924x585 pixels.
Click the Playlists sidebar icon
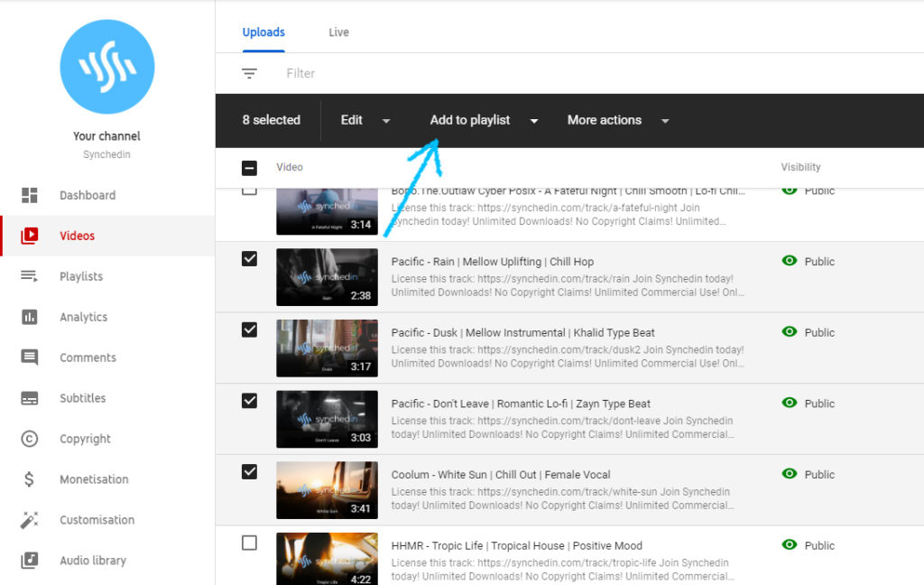30,276
